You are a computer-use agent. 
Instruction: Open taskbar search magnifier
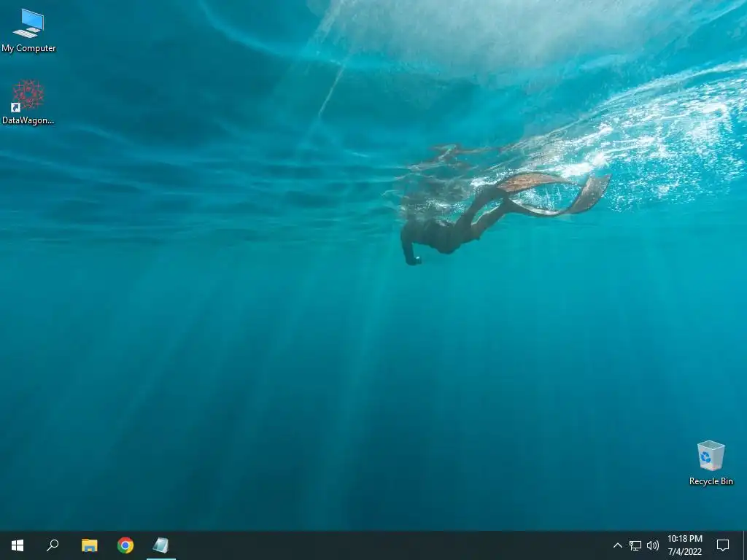(53, 545)
